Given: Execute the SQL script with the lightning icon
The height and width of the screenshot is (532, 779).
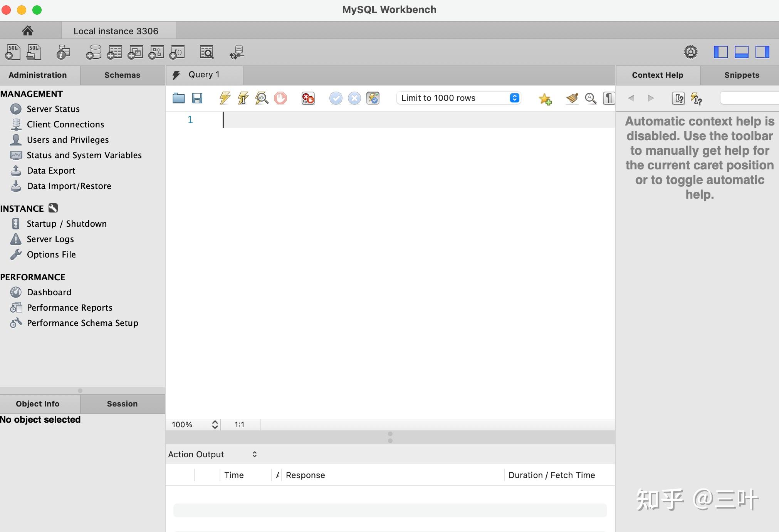Looking at the screenshot, I should (225, 98).
